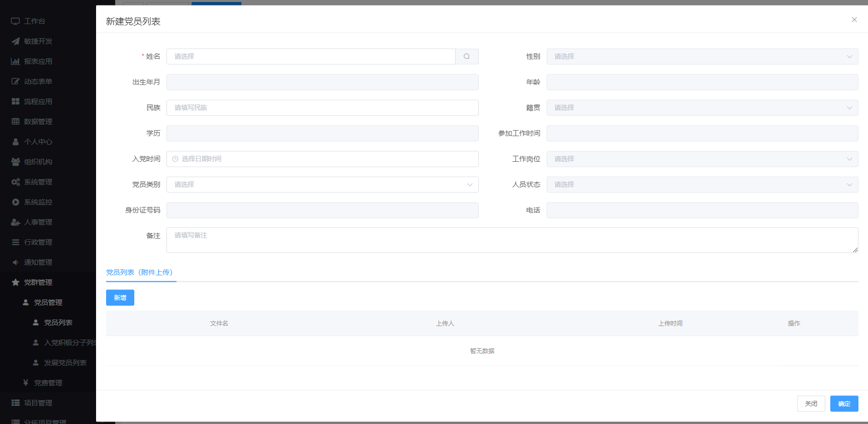Click the 备注 textarea

click(x=512, y=240)
